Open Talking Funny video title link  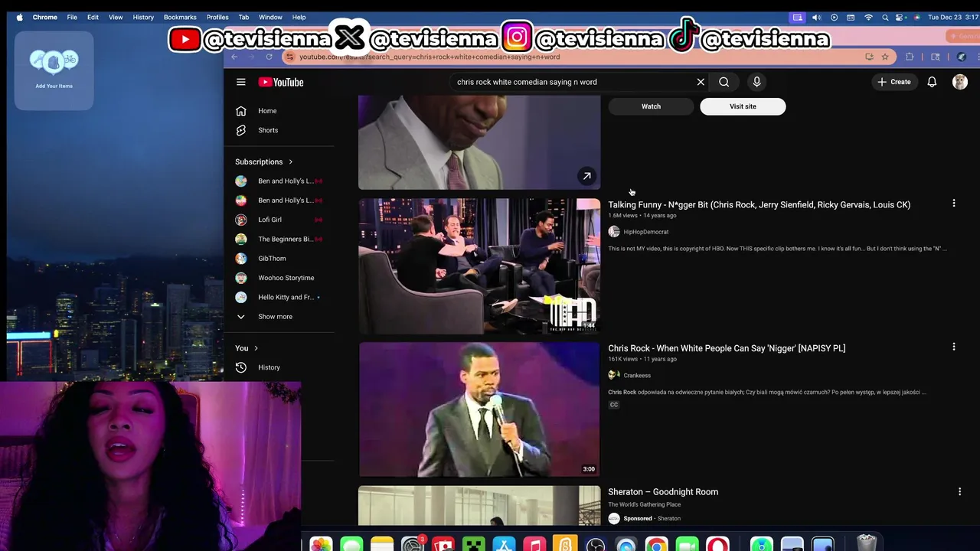[759, 205]
